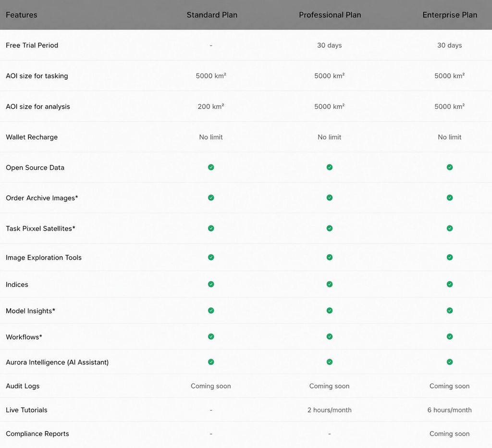Select the Audit Logs row label
The width and height of the screenshot is (492, 448).
[x=23, y=386]
